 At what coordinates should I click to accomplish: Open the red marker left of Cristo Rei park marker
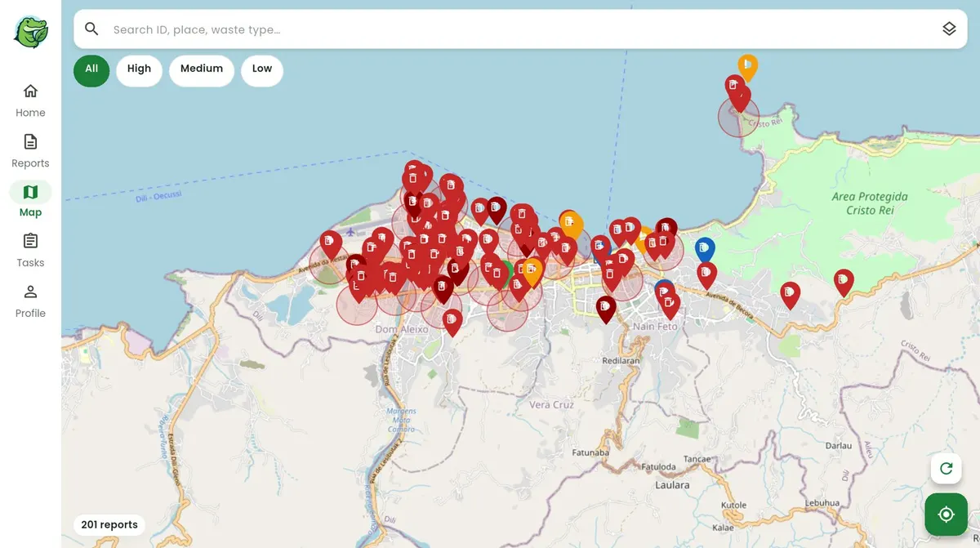coord(790,294)
